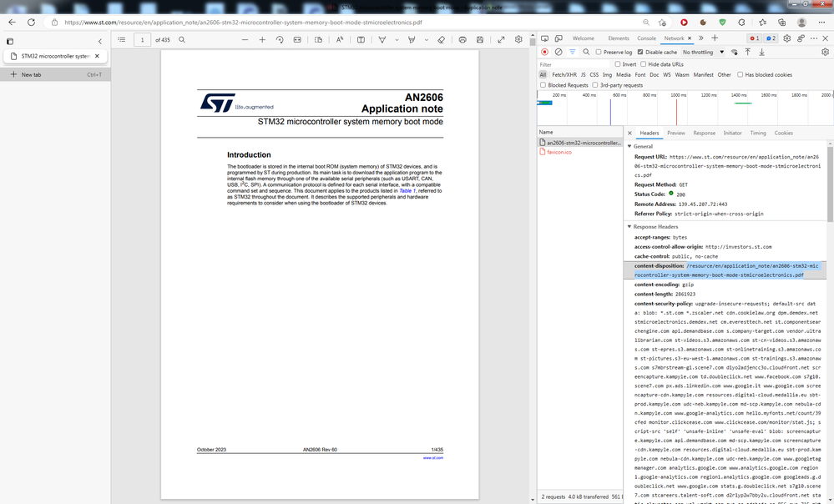Switch to Elements tab
Image resolution: width=834 pixels, height=504 pixels.
(x=618, y=38)
